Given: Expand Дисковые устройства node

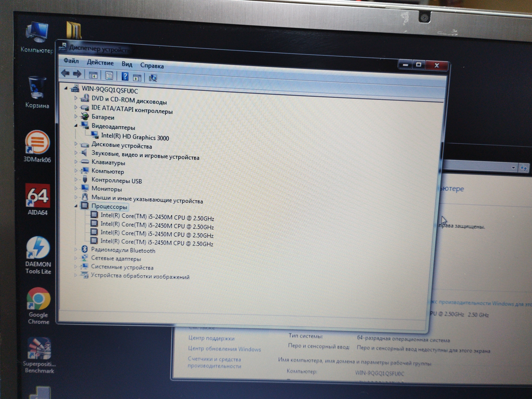Looking at the screenshot, I should pos(76,144).
